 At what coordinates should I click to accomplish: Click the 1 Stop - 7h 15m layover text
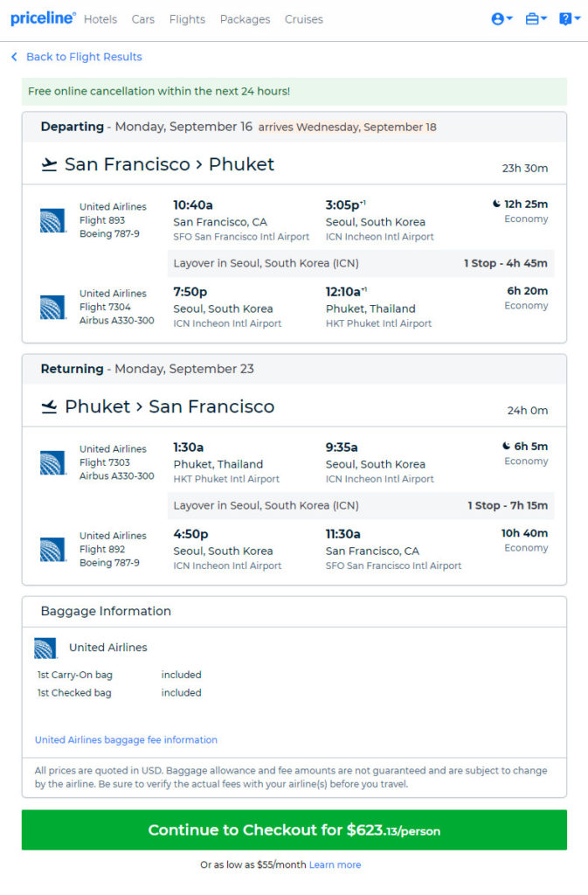coord(508,505)
